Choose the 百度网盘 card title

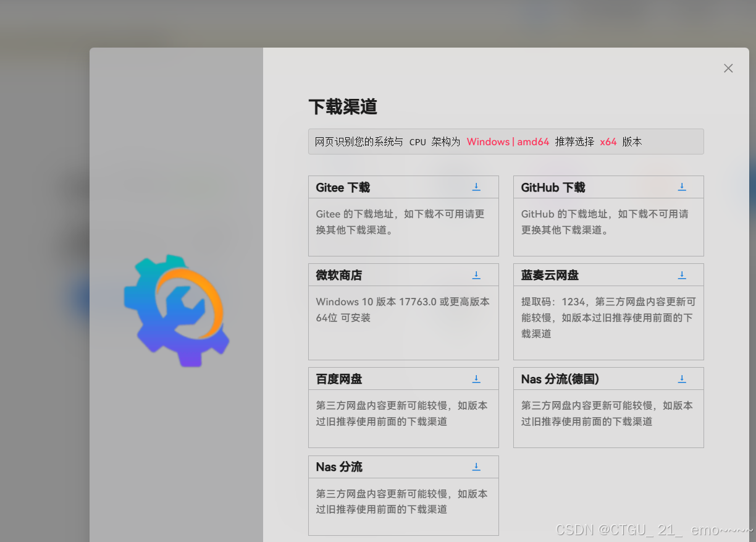point(339,379)
